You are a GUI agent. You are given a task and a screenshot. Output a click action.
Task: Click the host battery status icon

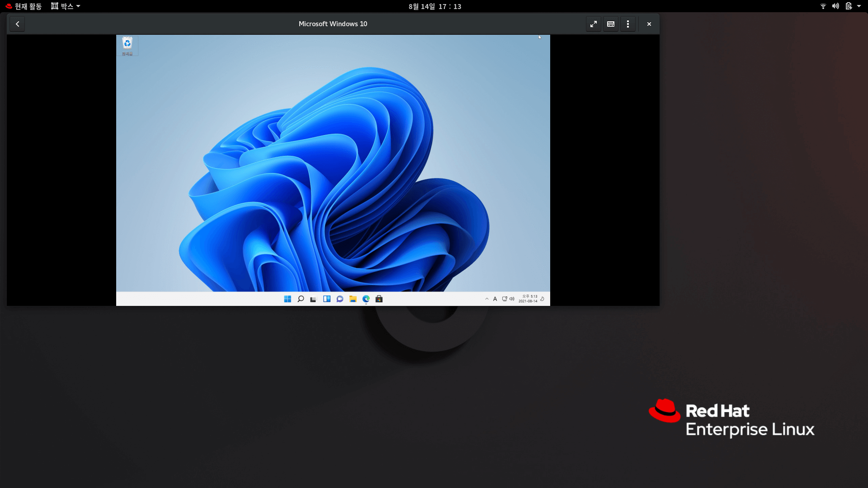[849, 6]
